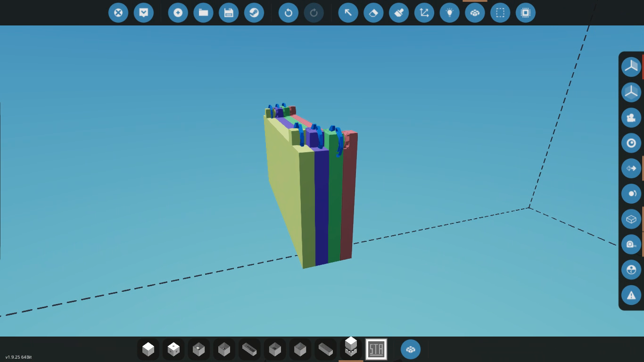Screen dimensions: 644x362
Task: Select the eraser tool
Action: tap(374, 13)
